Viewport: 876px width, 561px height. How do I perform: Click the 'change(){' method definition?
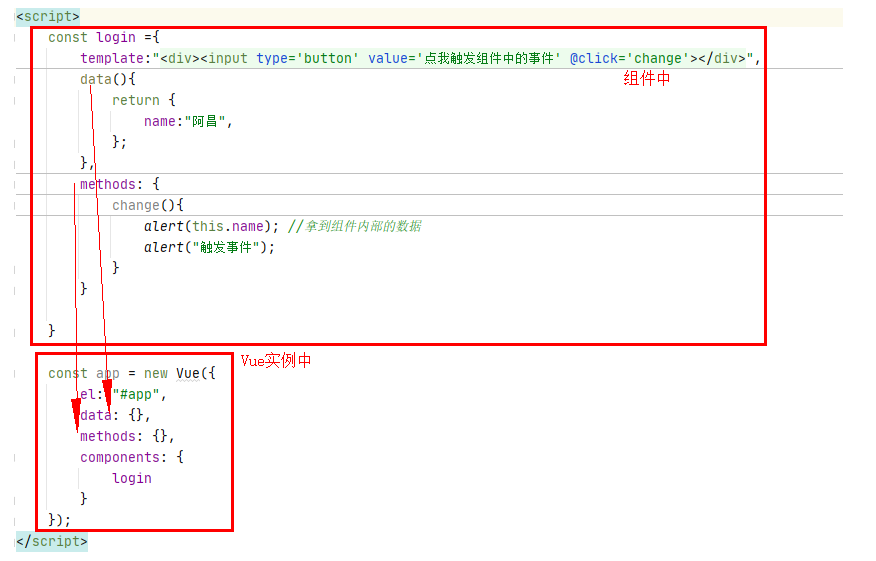(147, 206)
